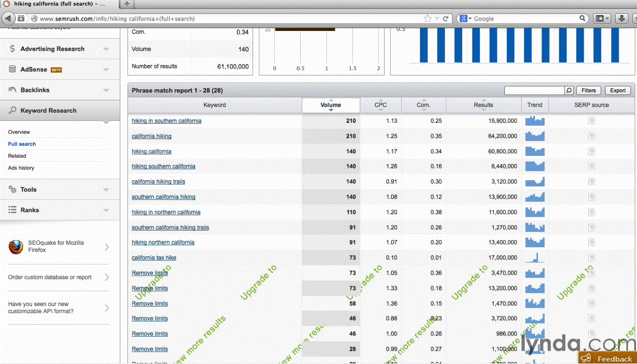
Task: Click the Advertising Research section icon
Action: click(13, 49)
